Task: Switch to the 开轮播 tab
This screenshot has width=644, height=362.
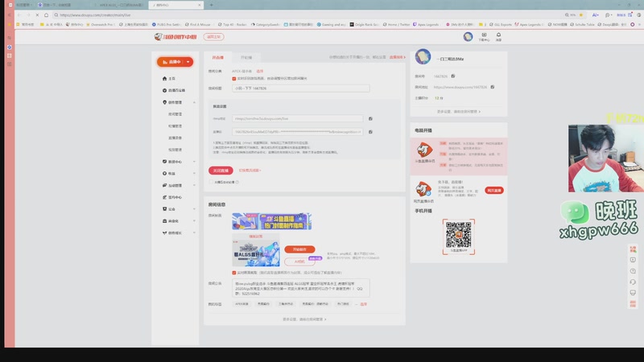Action: pos(246,57)
